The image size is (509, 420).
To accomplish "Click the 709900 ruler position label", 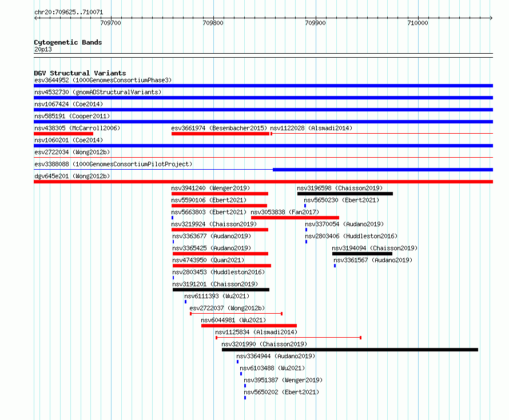I will [315, 23].
